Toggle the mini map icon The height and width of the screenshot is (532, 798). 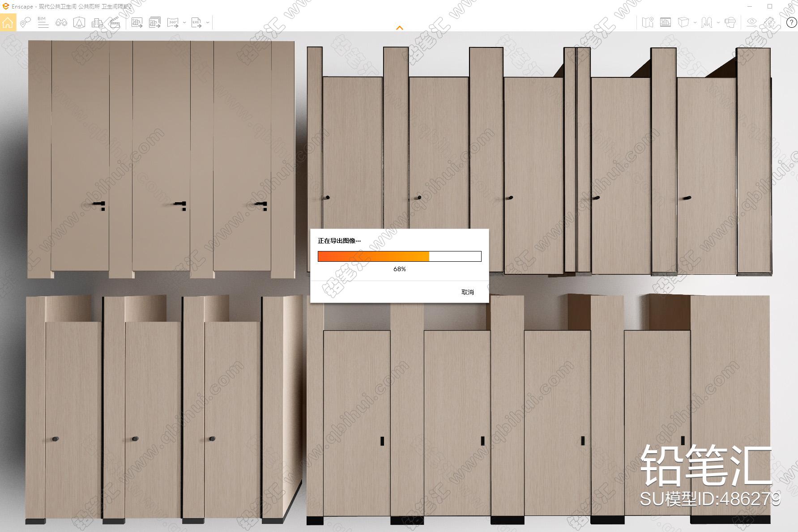[648, 22]
